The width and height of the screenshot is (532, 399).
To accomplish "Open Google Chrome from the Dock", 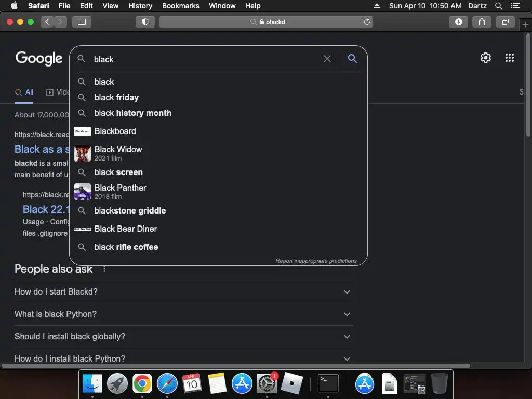I will click(x=142, y=384).
